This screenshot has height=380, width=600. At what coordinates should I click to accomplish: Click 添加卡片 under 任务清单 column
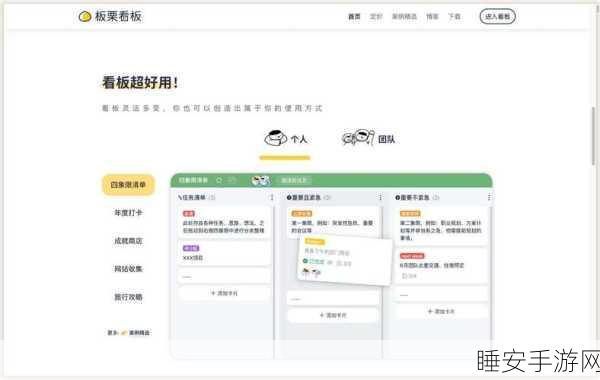tap(224, 293)
